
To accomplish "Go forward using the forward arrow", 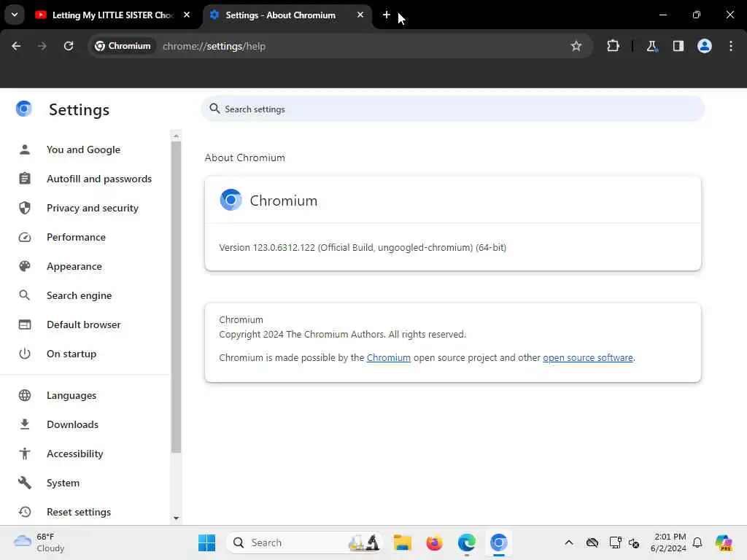I will coord(42,46).
